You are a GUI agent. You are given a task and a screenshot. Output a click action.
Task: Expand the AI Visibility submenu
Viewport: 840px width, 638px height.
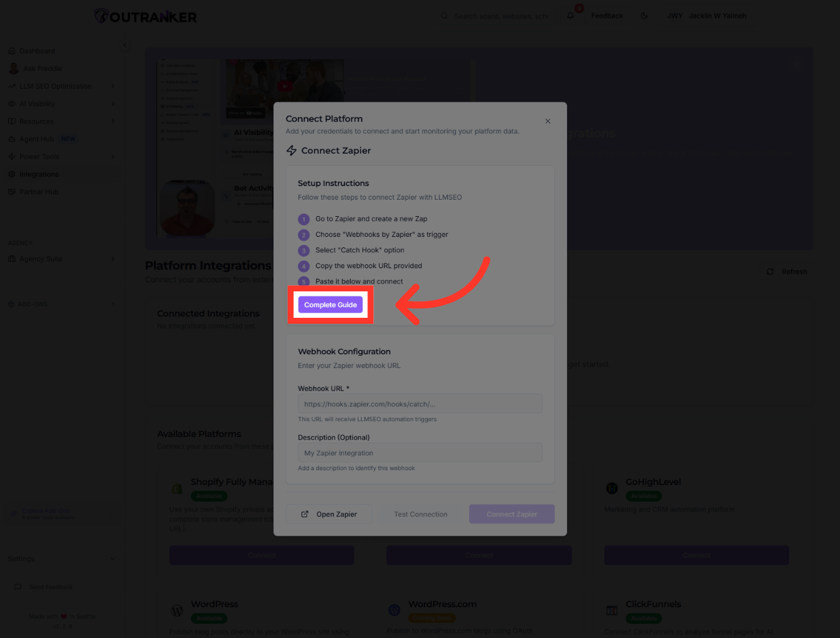click(x=112, y=104)
